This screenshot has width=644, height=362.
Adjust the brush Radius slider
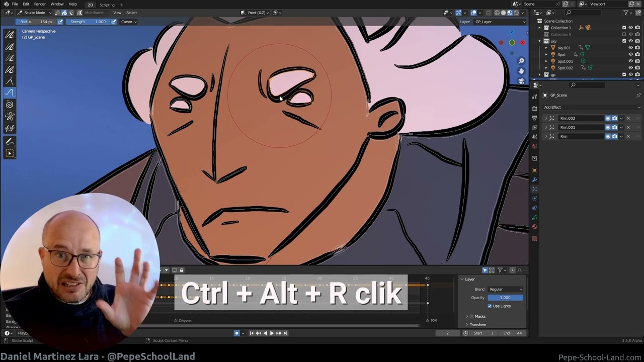[36, 22]
